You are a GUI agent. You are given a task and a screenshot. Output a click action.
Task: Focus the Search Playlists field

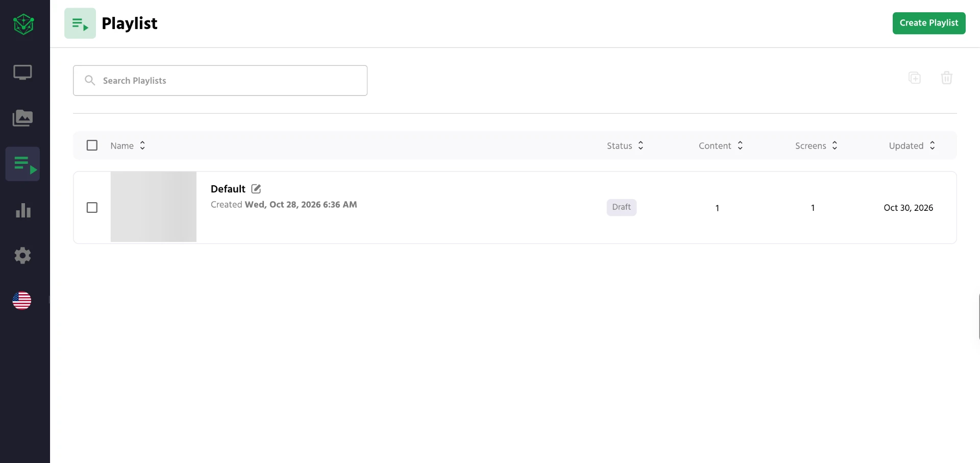220,80
